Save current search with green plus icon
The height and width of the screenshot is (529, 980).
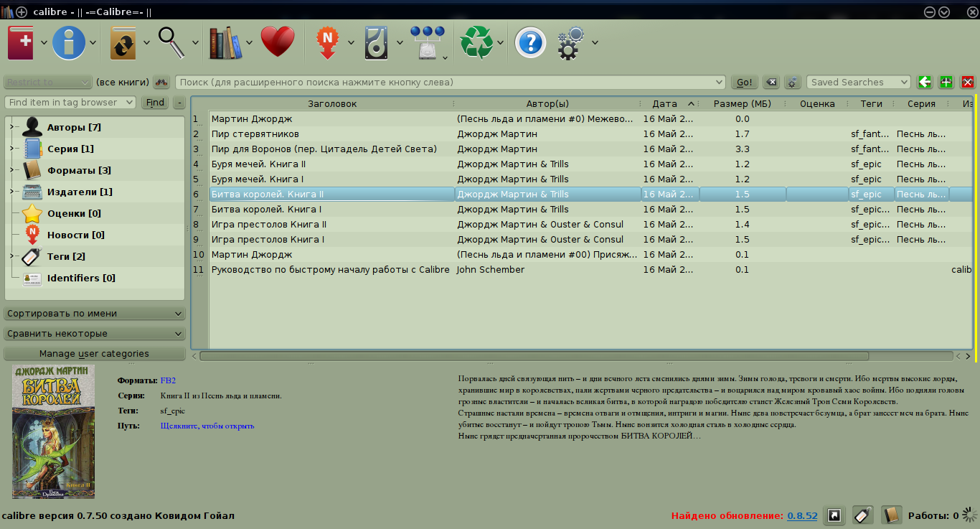pyautogui.click(x=946, y=82)
